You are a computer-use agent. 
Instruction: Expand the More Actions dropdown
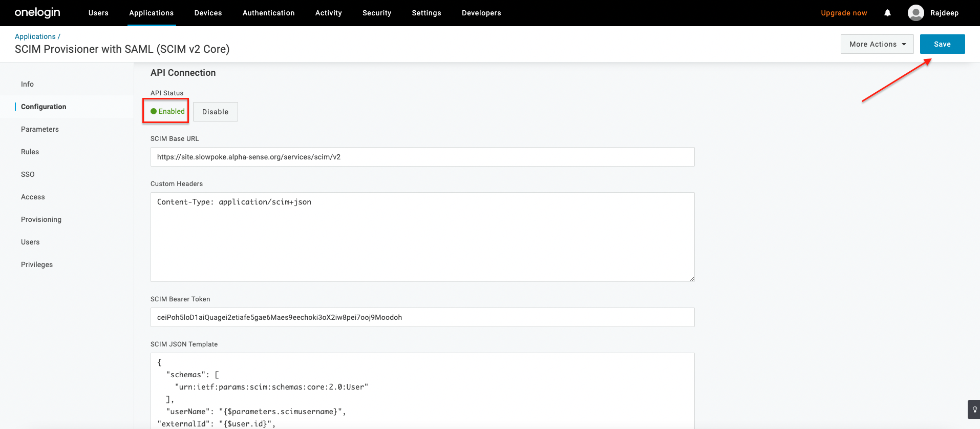pyautogui.click(x=877, y=44)
